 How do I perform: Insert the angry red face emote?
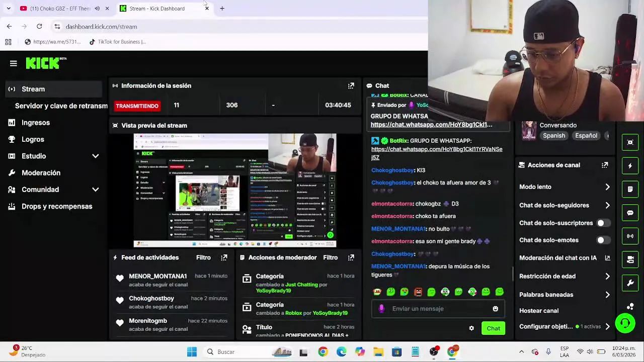coord(418,292)
